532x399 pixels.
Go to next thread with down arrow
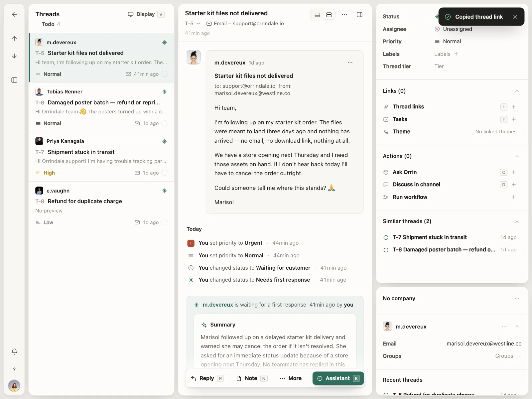click(14, 56)
